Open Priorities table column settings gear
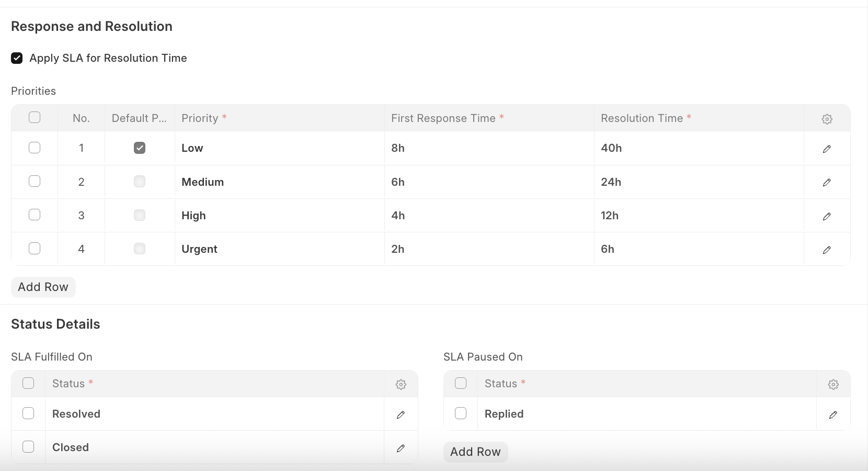 coord(827,119)
